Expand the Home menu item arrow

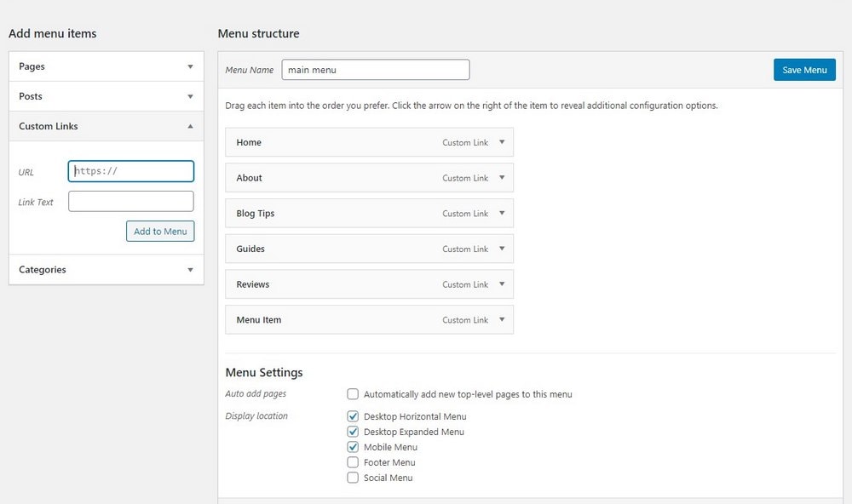(502, 142)
